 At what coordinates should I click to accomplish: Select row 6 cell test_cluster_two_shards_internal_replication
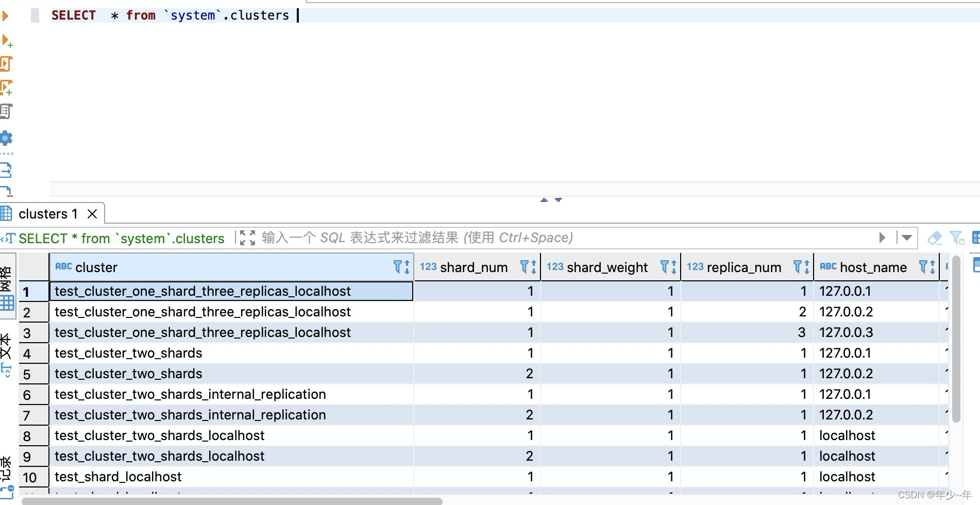(x=231, y=394)
